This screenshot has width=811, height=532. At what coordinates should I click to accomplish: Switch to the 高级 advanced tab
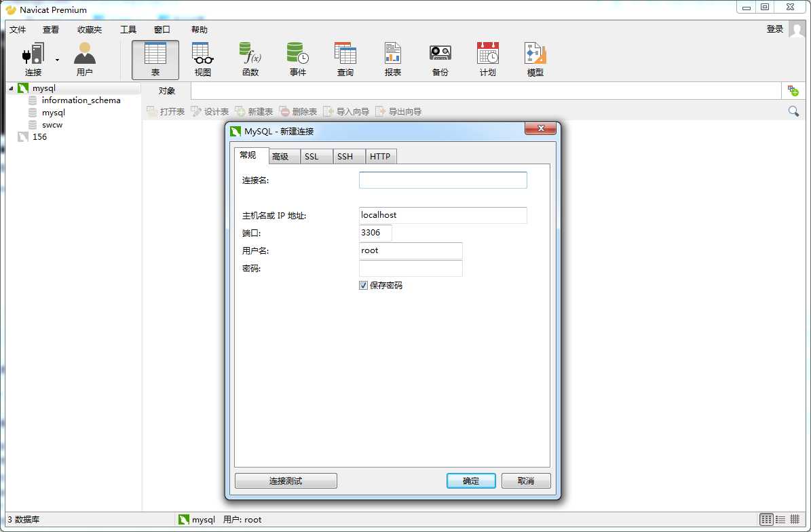point(284,157)
